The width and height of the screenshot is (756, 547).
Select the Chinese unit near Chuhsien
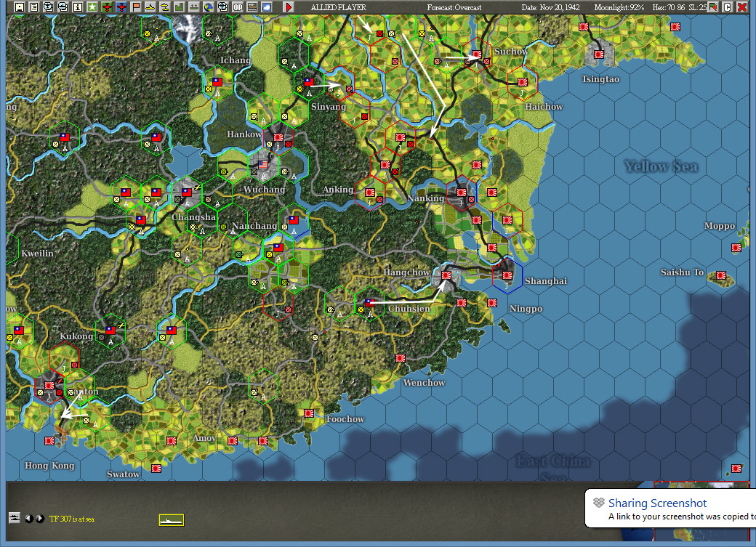click(370, 303)
